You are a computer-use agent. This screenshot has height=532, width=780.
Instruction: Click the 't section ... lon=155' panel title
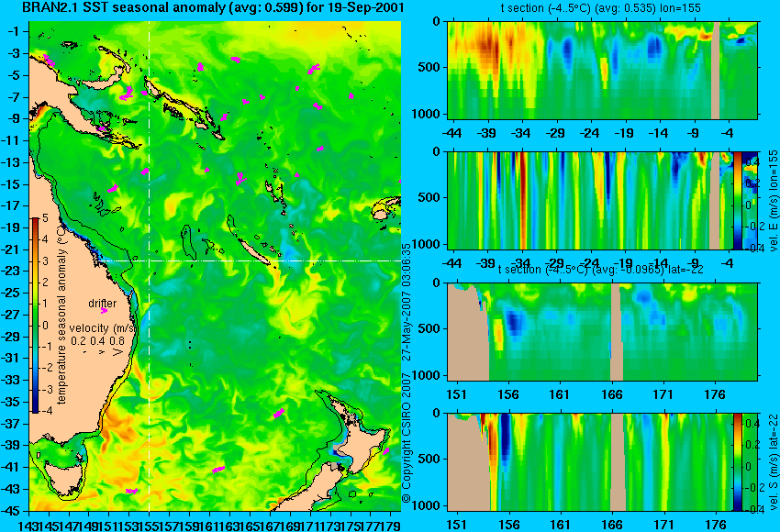click(600, 8)
